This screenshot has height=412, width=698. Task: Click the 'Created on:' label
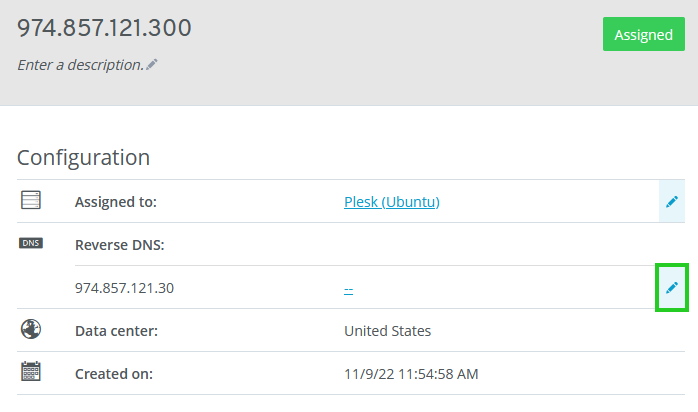(114, 374)
